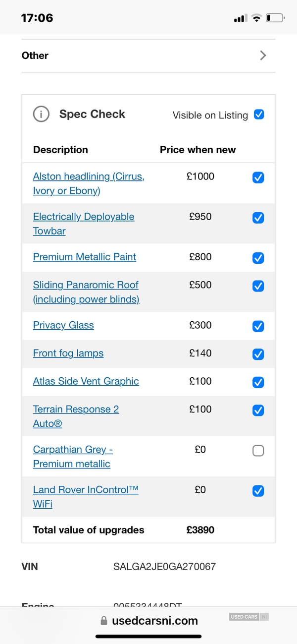Expand the Other section chevron
297x644 pixels.
(263, 56)
